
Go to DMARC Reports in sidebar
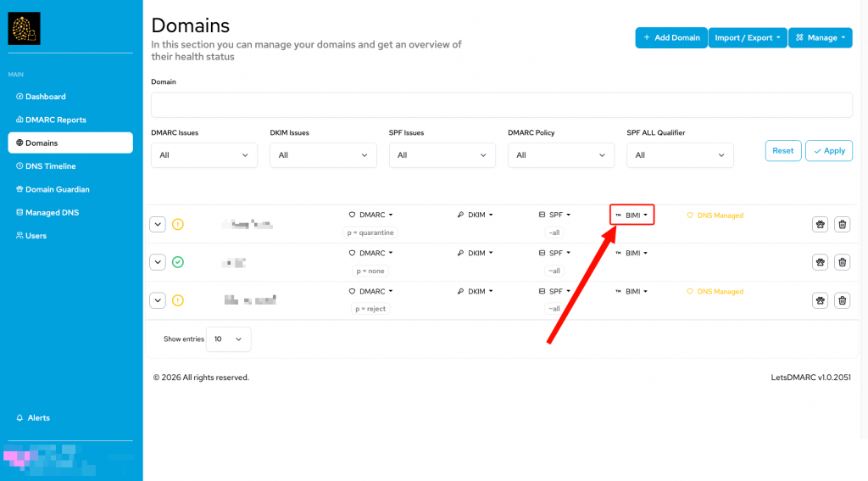click(x=55, y=120)
